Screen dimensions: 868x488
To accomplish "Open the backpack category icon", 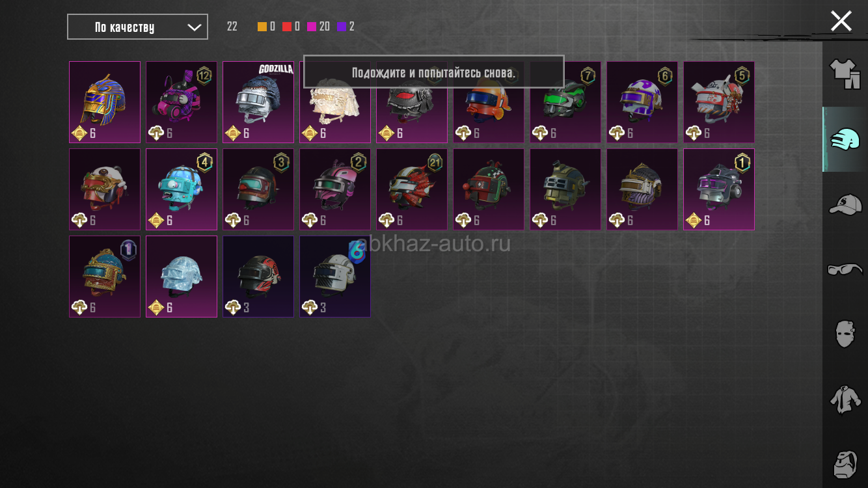I will pyautogui.click(x=845, y=463).
